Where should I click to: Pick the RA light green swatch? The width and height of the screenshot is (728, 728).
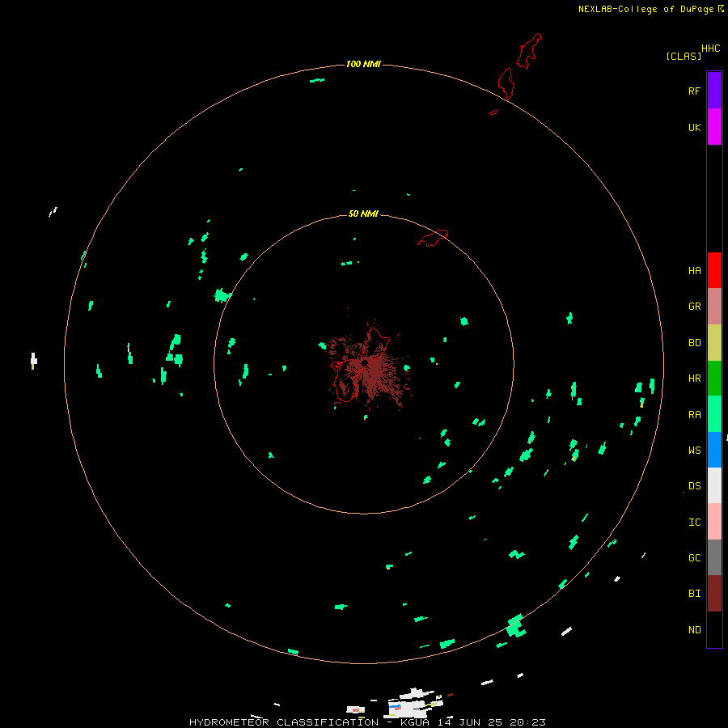[x=714, y=414]
